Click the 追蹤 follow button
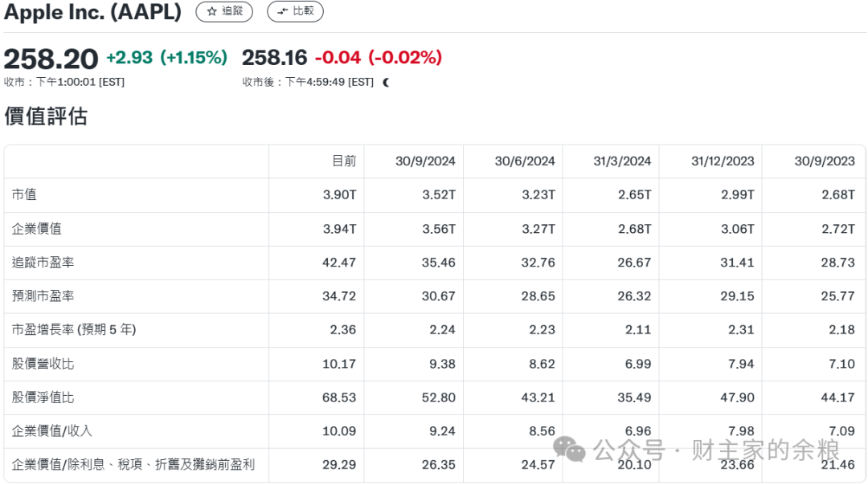868x485 pixels. point(224,11)
